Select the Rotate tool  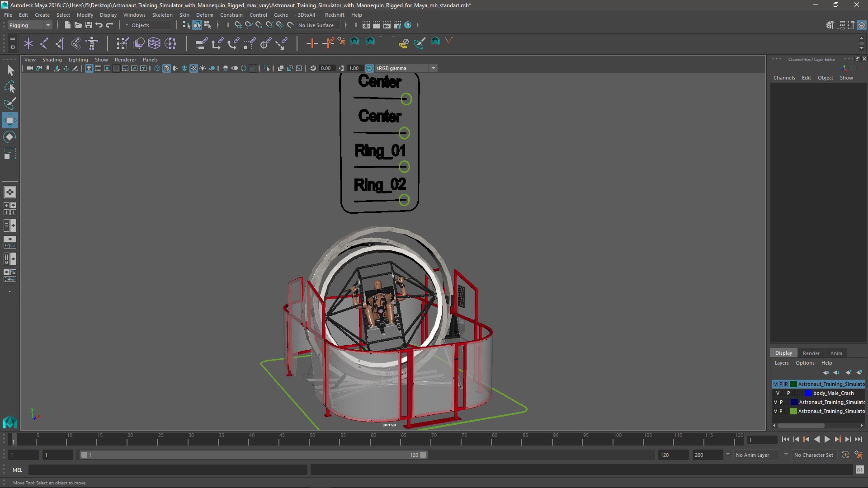pyautogui.click(x=10, y=137)
